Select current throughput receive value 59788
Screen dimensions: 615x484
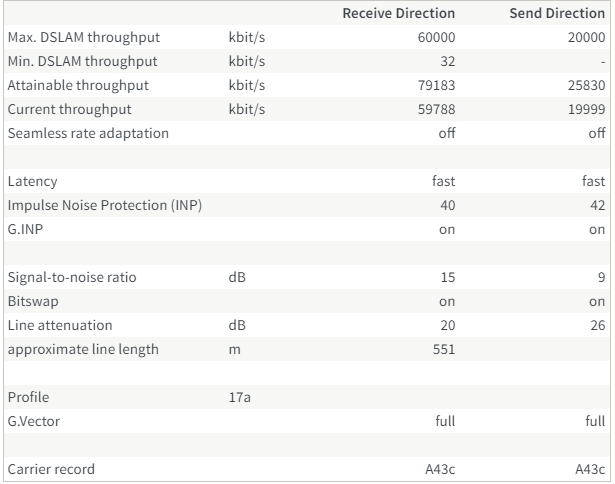(436, 109)
